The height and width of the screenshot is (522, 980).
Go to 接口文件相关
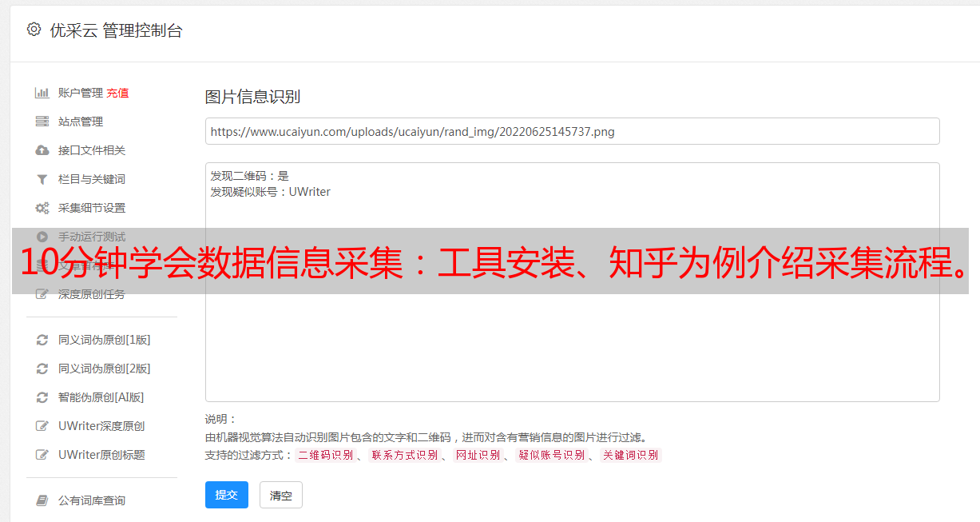tap(92, 150)
